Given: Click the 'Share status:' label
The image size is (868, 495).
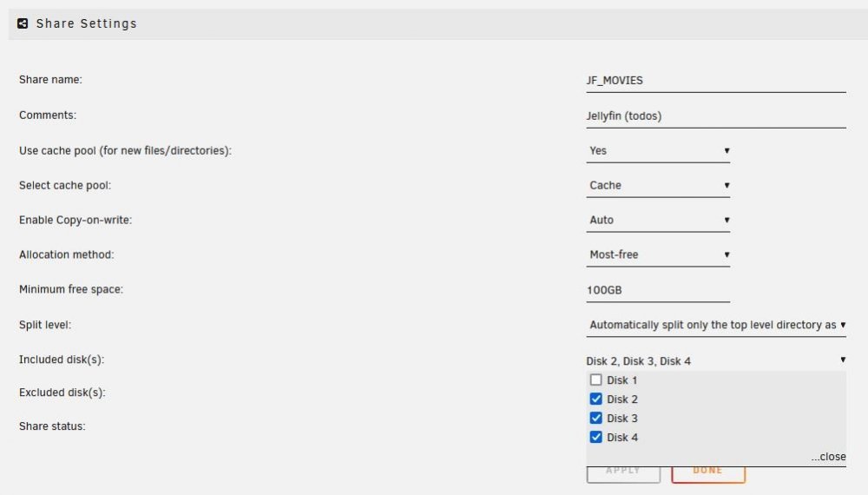Looking at the screenshot, I should click(52, 426).
